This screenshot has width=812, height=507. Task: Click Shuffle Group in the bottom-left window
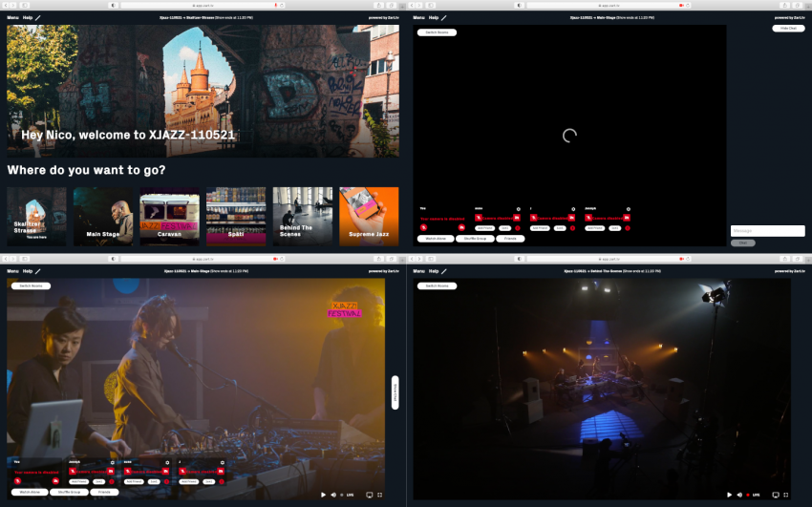click(x=69, y=492)
